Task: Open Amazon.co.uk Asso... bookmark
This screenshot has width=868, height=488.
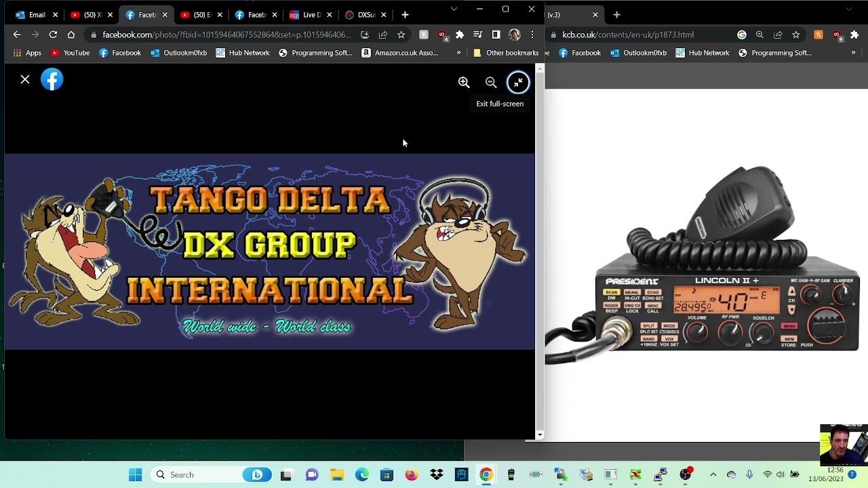Action: [399, 53]
